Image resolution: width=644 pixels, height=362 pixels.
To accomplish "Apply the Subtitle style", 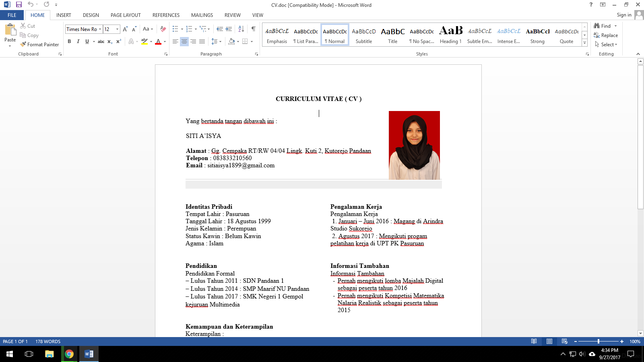I will pyautogui.click(x=364, y=35).
